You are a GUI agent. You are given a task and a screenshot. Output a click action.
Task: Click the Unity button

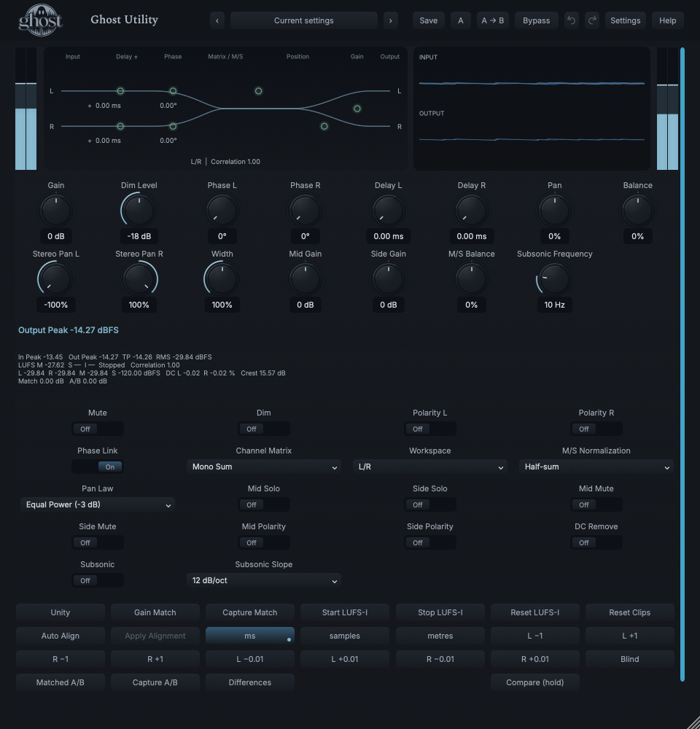pos(61,612)
